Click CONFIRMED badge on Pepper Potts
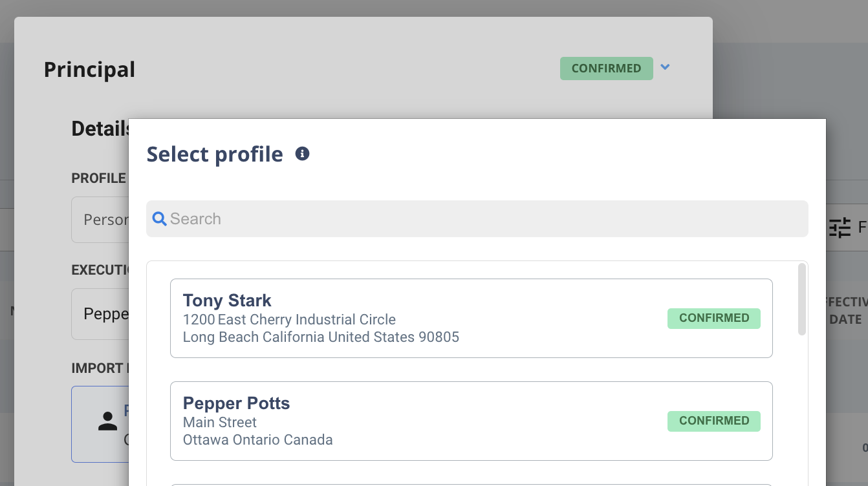 coord(714,421)
